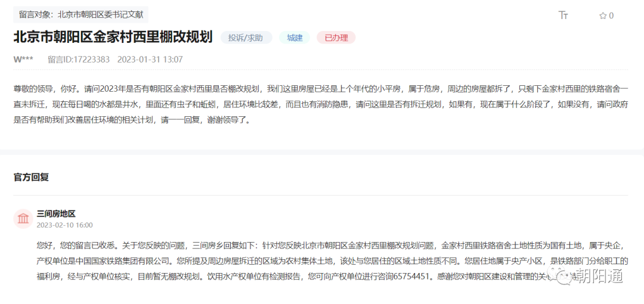Click the resident's message paragraph starting 尊敬的领导
The height and width of the screenshot is (304, 644).
(x=321, y=104)
